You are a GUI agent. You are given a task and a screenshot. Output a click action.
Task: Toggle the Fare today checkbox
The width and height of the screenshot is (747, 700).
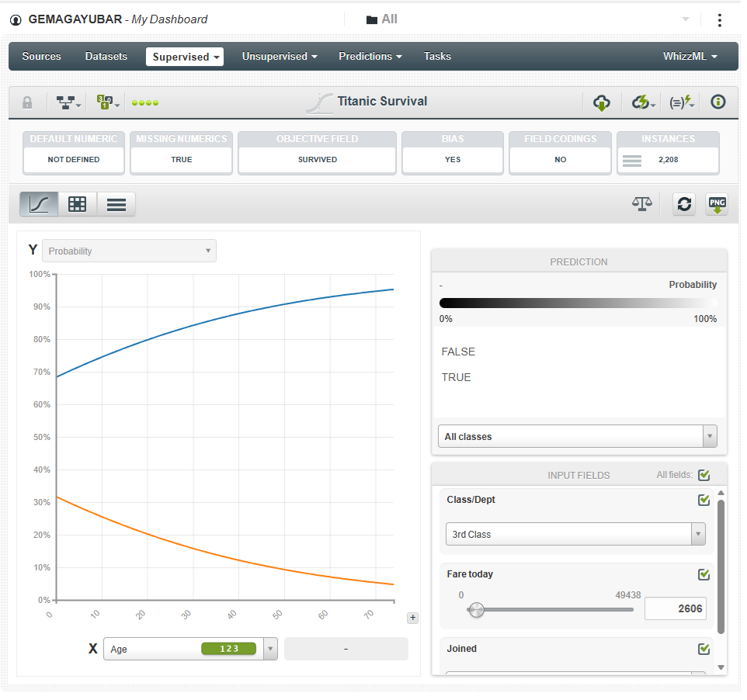click(704, 574)
